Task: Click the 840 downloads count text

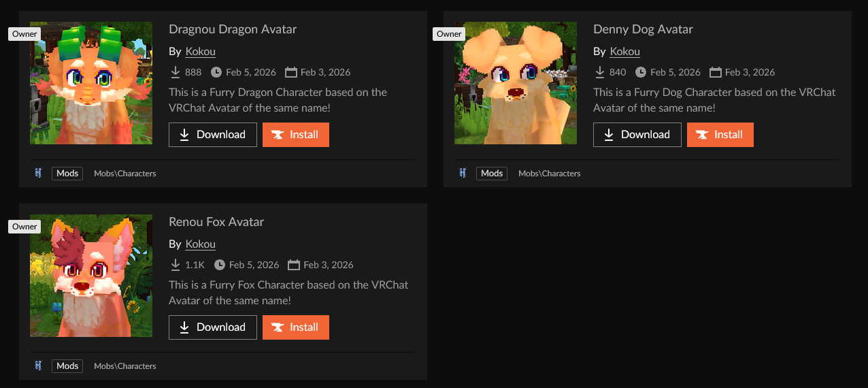Action: tap(618, 72)
